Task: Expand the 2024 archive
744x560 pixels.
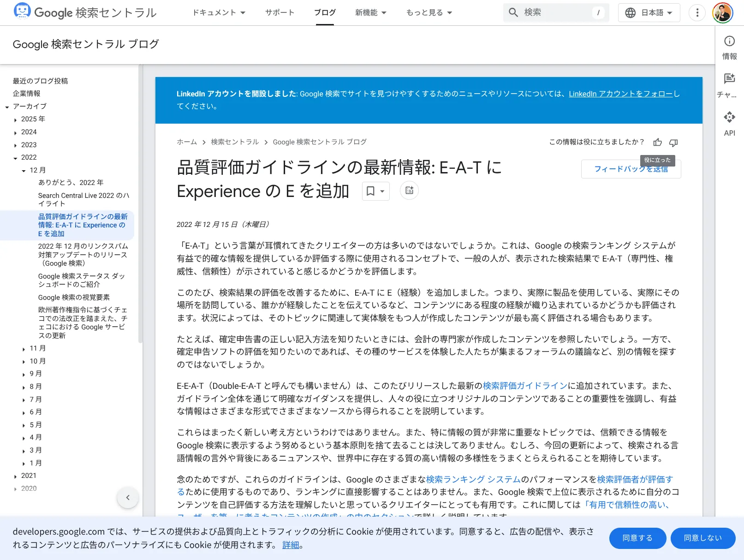Action: pos(16,132)
